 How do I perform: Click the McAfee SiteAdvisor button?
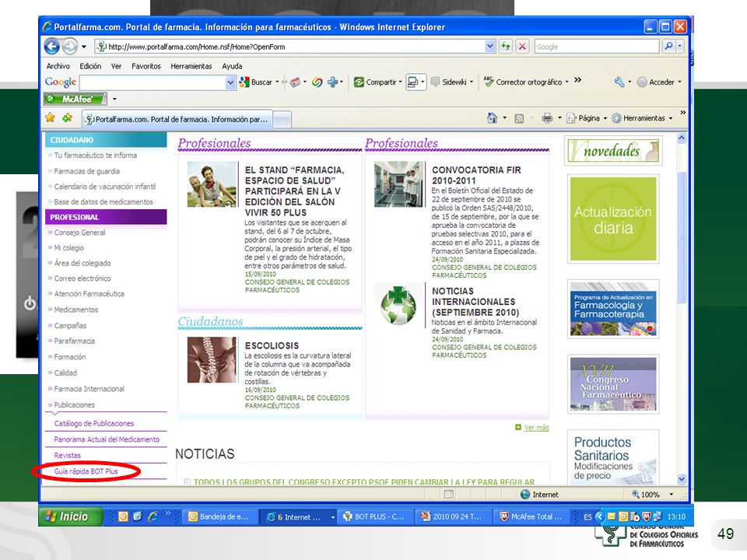click(75, 99)
